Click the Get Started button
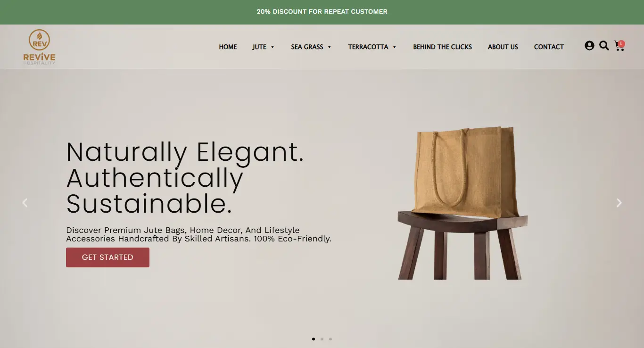This screenshot has height=348, width=644. click(x=107, y=257)
